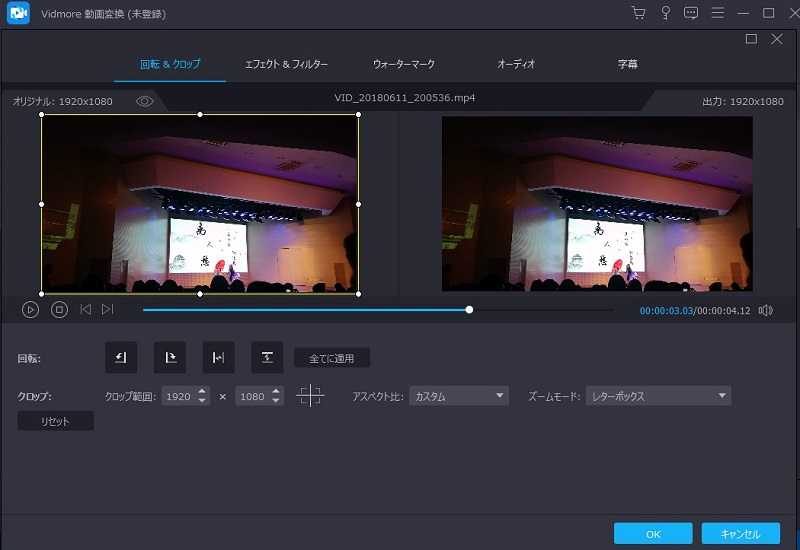Step to the next frame

point(108,310)
